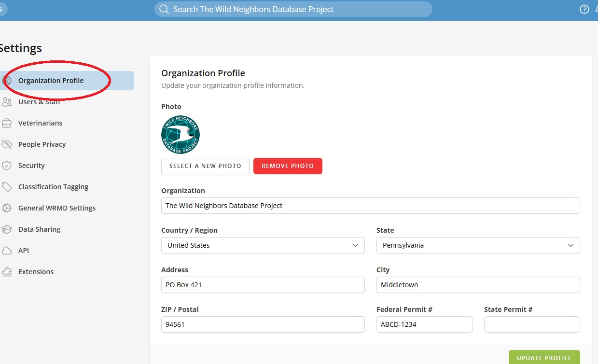Go to Security settings
The image size is (598, 364).
31,166
